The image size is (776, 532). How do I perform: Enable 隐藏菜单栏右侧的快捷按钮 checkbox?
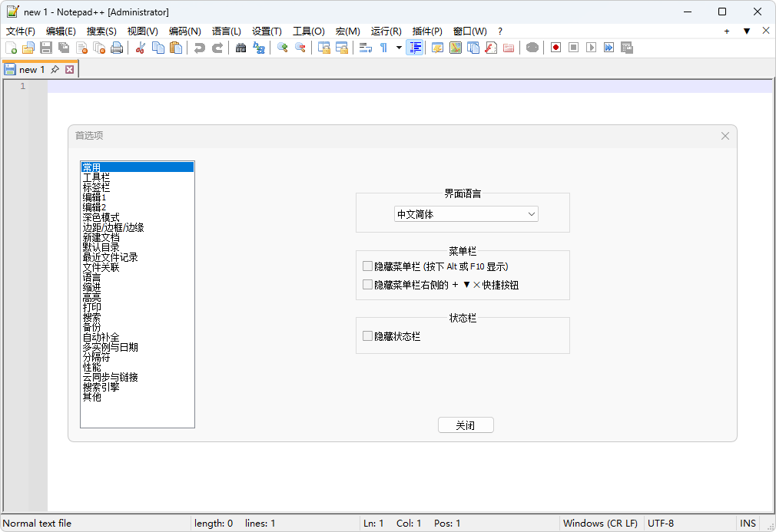point(367,285)
